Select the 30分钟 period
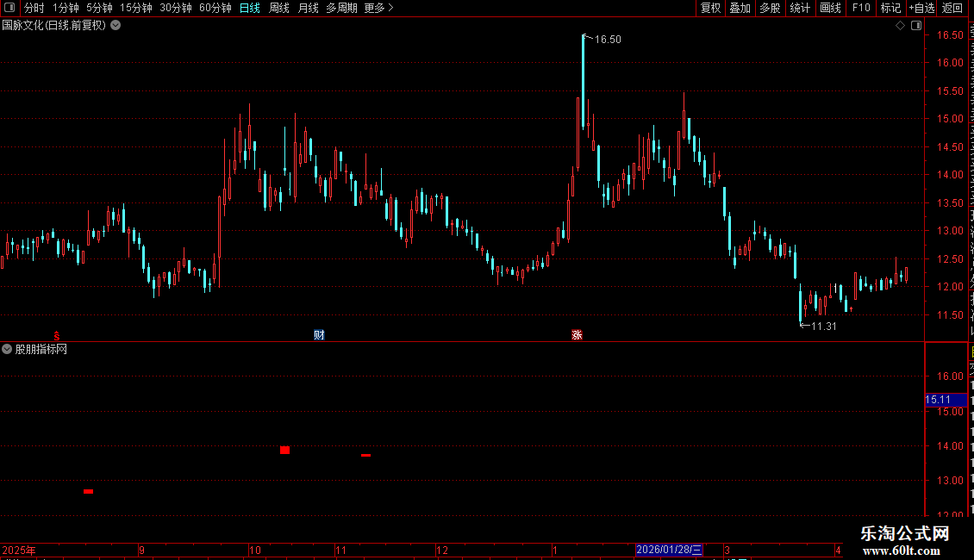This screenshot has height=560, width=974. pos(176,8)
